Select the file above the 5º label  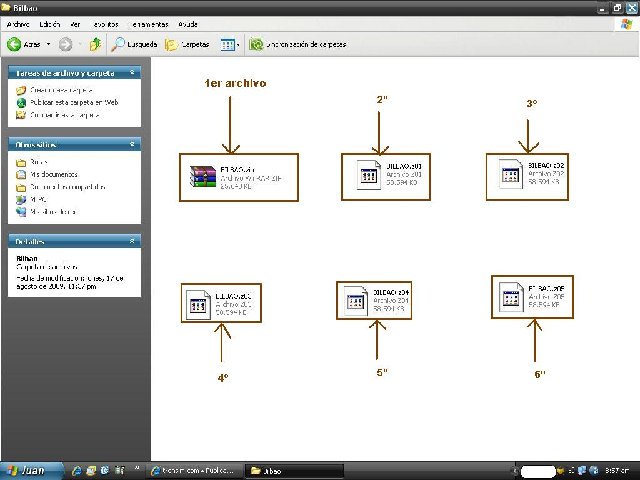click(355, 302)
